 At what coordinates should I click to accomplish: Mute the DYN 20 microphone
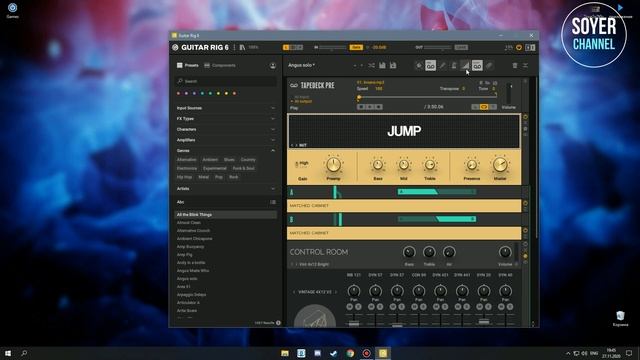479,307
